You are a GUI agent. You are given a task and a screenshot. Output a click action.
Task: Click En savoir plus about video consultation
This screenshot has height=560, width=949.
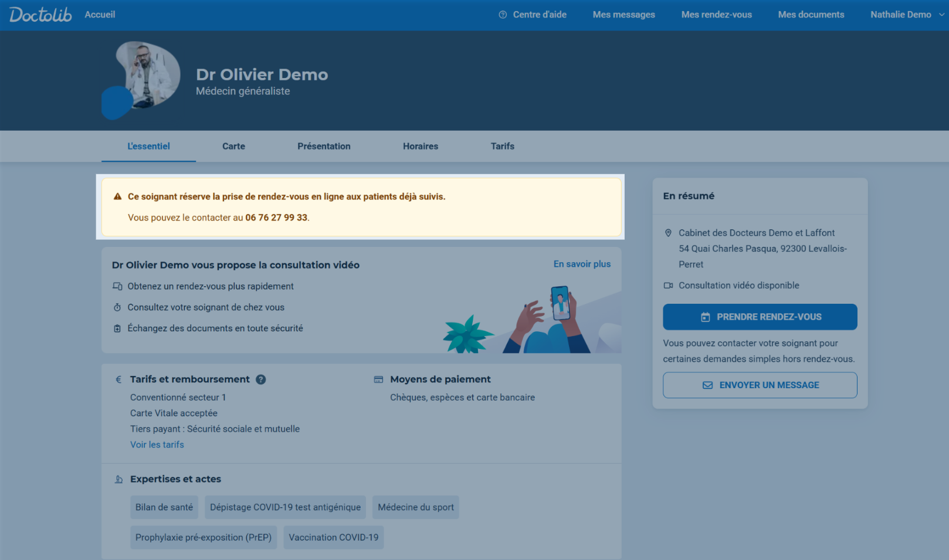(582, 264)
